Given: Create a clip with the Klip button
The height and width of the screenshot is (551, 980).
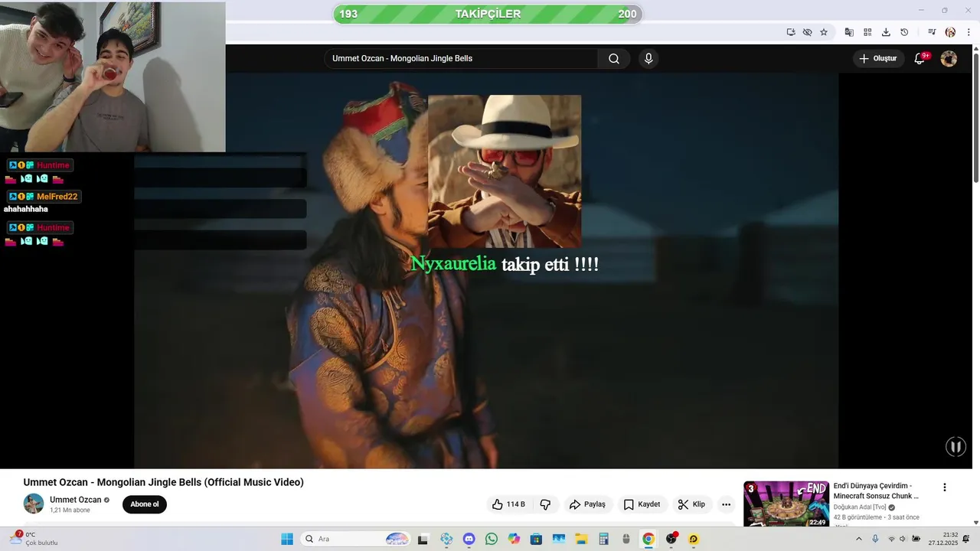Looking at the screenshot, I should (691, 504).
